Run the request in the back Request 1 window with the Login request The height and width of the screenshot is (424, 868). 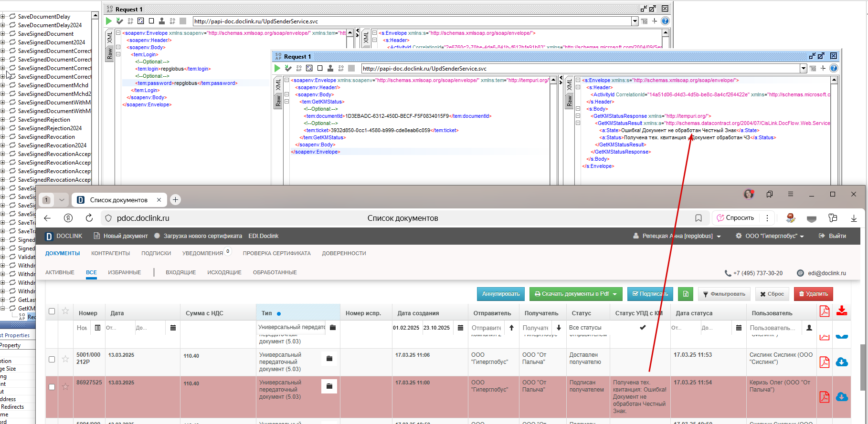(108, 21)
